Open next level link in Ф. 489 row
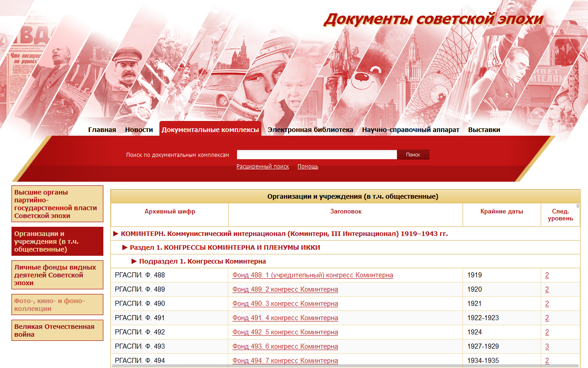 [x=547, y=289]
